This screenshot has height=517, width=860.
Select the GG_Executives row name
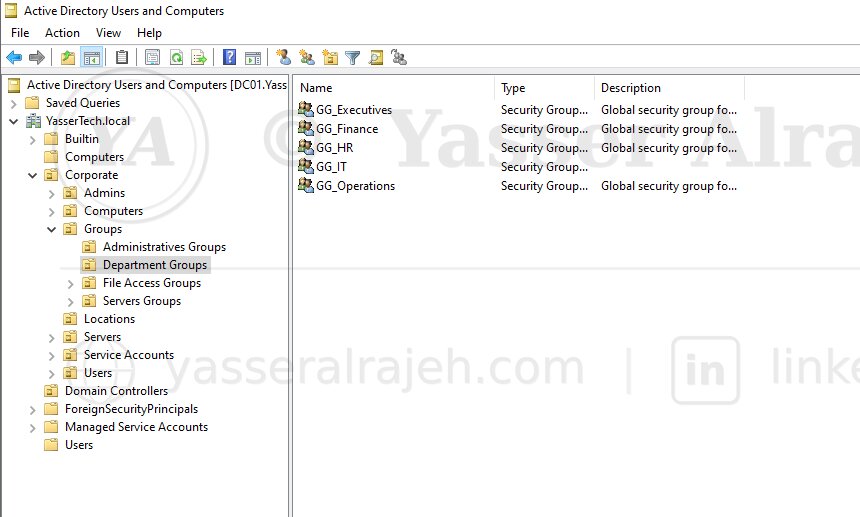354,110
